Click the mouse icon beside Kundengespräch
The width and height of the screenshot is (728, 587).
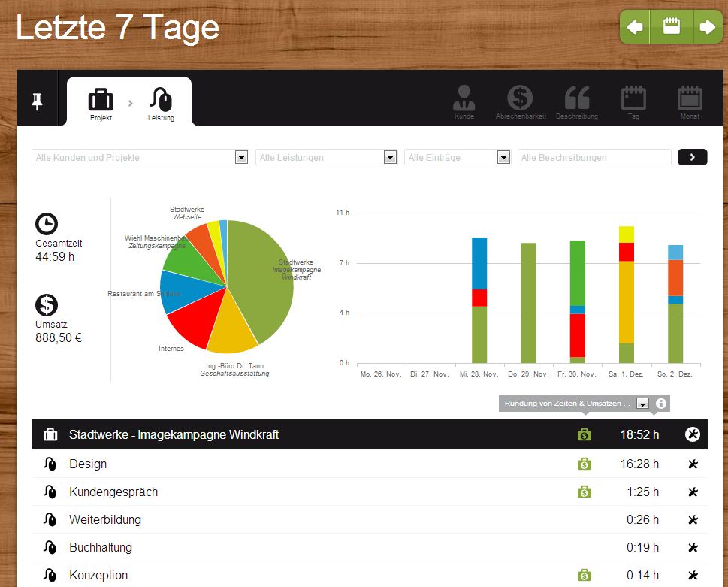(50, 492)
